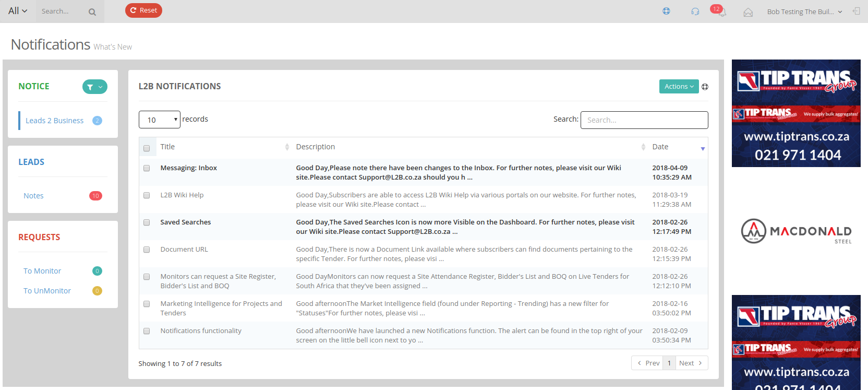Open the Messaging: Inbox notification title
868x390 pixels.
pyautogui.click(x=188, y=168)
